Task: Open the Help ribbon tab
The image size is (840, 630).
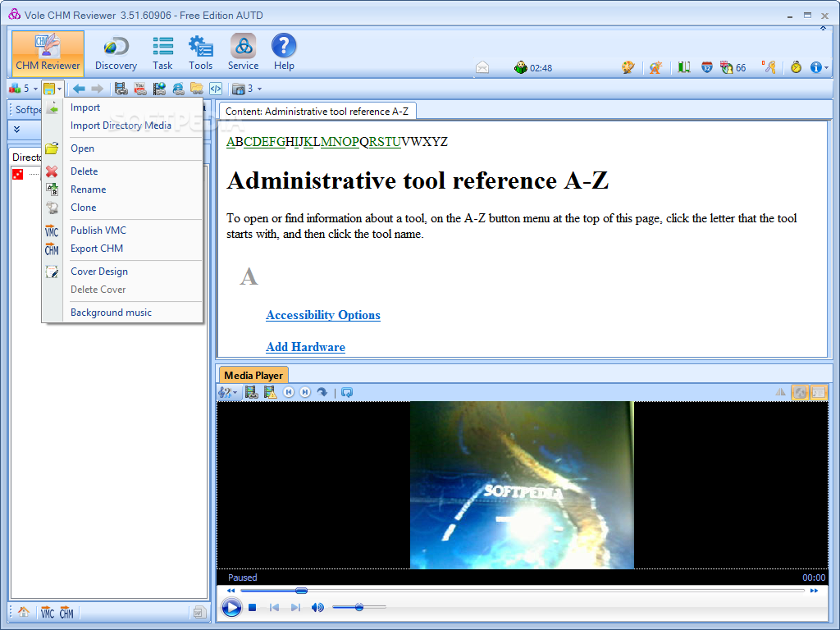Action: tap(284, 53)
